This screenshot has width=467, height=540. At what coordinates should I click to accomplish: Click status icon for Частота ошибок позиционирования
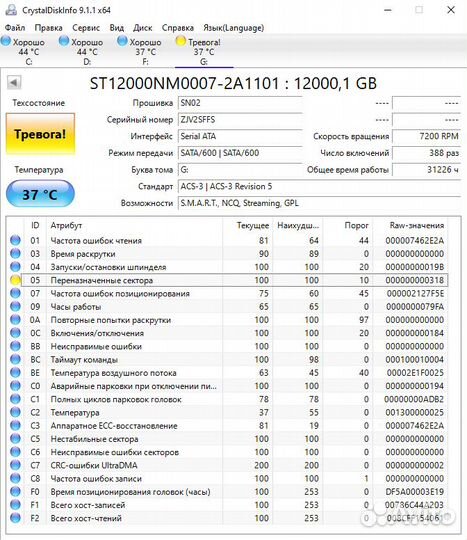coord(15,293)
